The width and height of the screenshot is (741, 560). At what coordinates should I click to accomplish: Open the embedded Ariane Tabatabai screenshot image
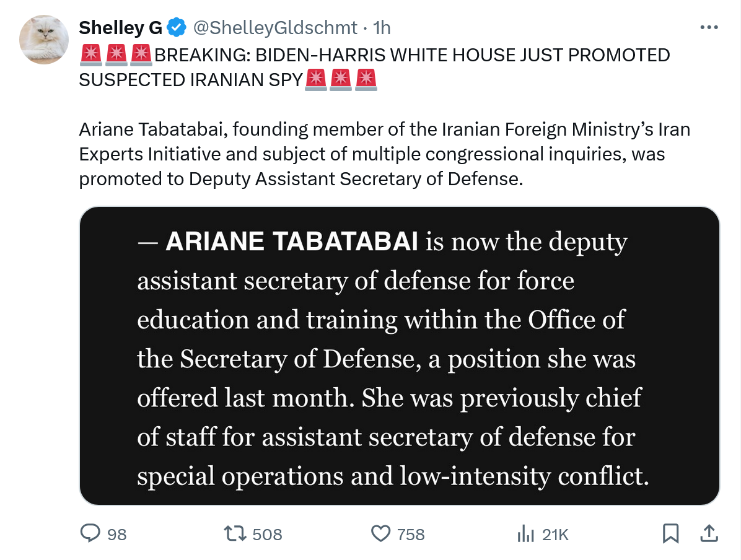(x=399, y=356)
